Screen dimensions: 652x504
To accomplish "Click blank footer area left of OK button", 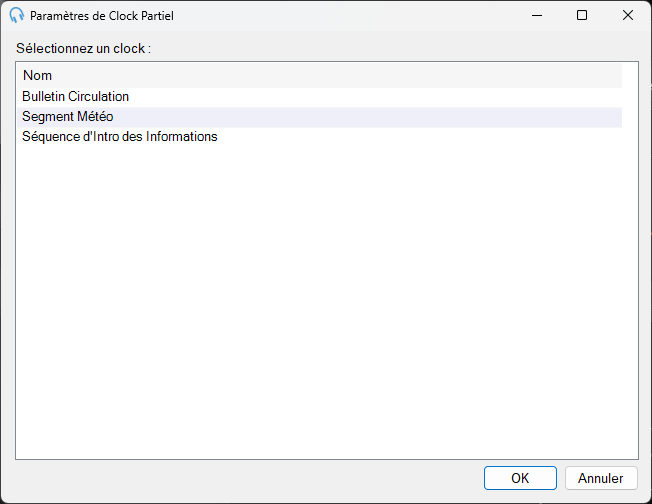I will coord(249,478).
